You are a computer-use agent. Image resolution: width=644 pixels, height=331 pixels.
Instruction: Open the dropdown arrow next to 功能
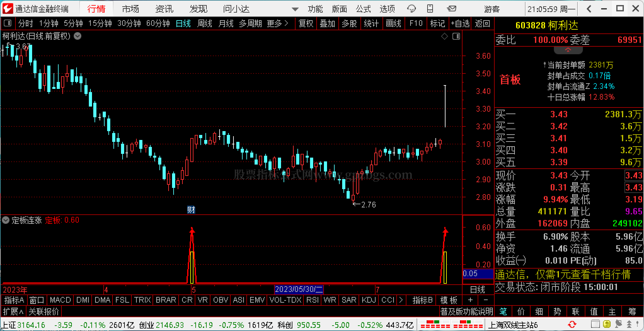pyautogui.click(x=295, y=9)
